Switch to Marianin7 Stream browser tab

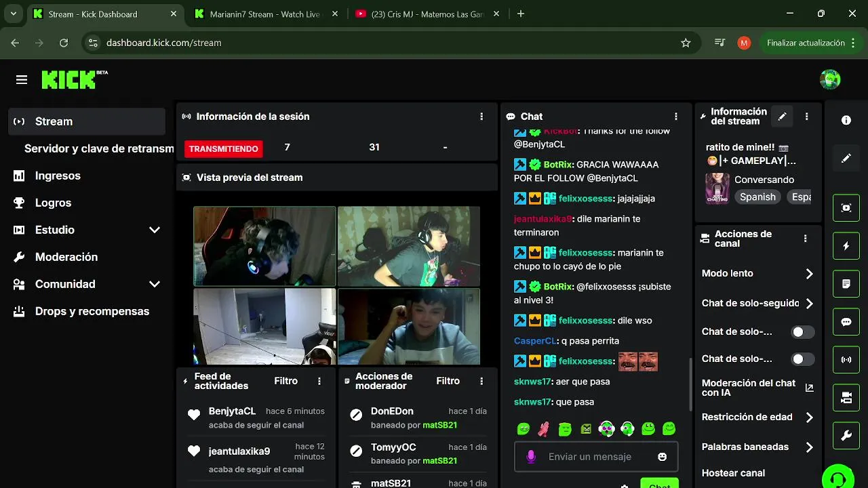264,14
